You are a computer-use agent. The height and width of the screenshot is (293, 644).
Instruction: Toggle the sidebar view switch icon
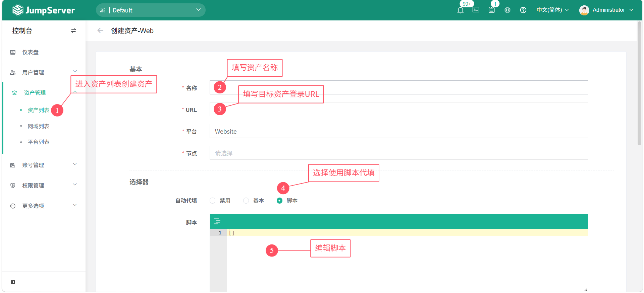pyautogui.click(x=73, y=31)
